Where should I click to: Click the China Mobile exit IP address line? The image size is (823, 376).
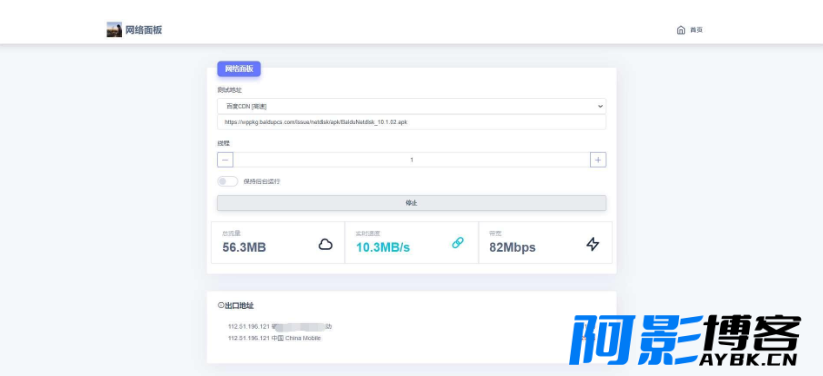(x=274, y=338)
